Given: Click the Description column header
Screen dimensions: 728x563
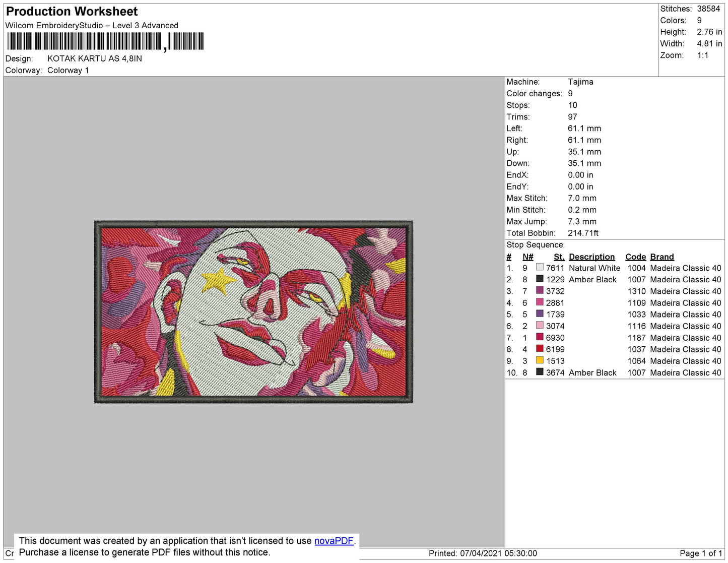Looking at the screenshot, I should click(x=591, y=257).
